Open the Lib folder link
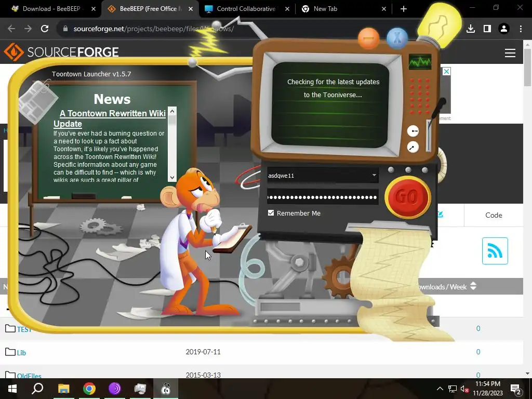The width and height of the screenshot is (532, 399). [x=21, y=353]
